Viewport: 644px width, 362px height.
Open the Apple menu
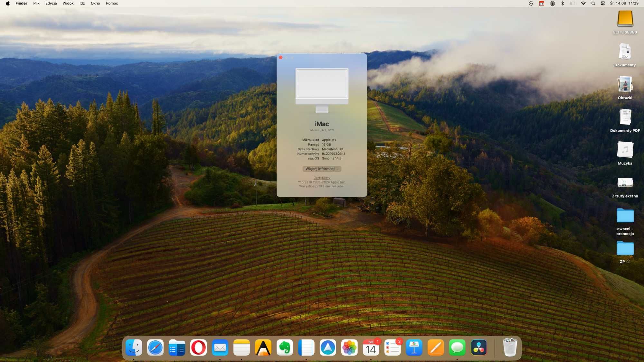tap(8, 3)
